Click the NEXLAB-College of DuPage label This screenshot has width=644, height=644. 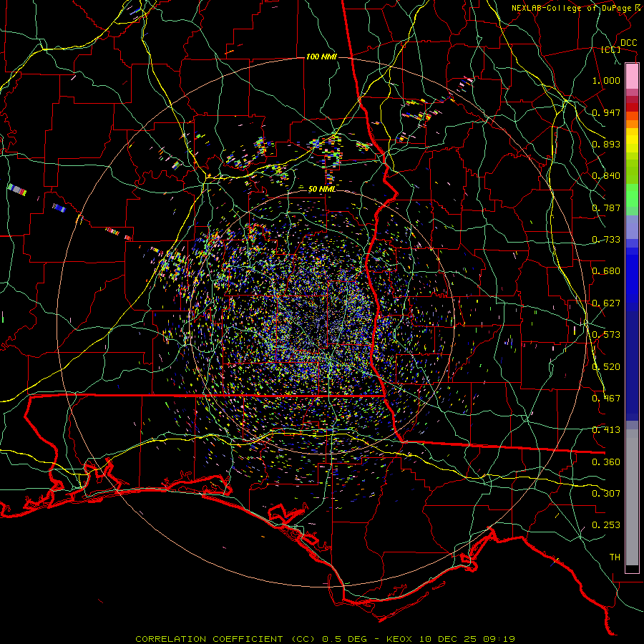[x=571, y=8]
